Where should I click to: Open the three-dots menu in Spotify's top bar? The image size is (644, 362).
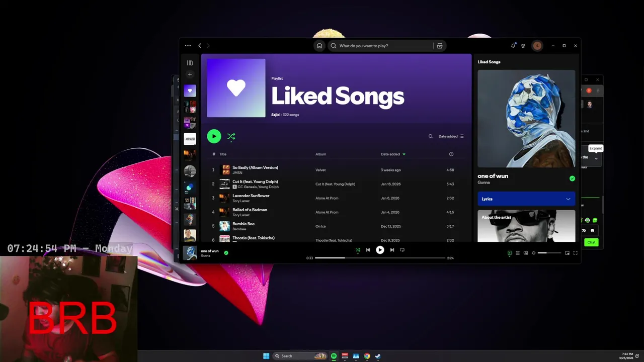[188, 46]
